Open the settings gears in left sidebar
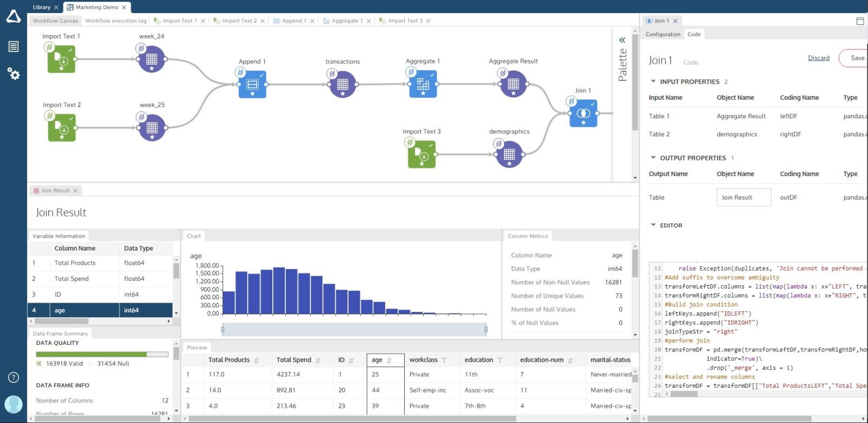This screenshot has height=423, width=868. [x=14, y=73]
